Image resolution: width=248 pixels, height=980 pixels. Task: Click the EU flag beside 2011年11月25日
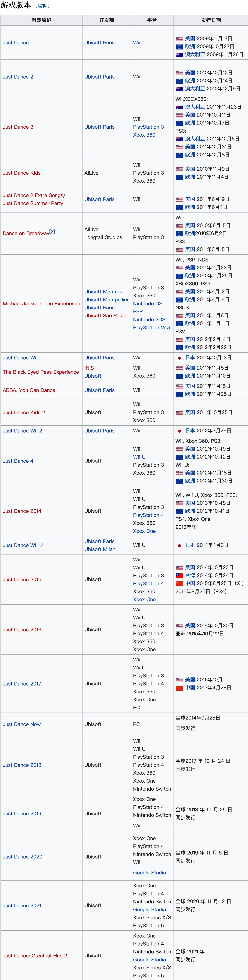179,394
